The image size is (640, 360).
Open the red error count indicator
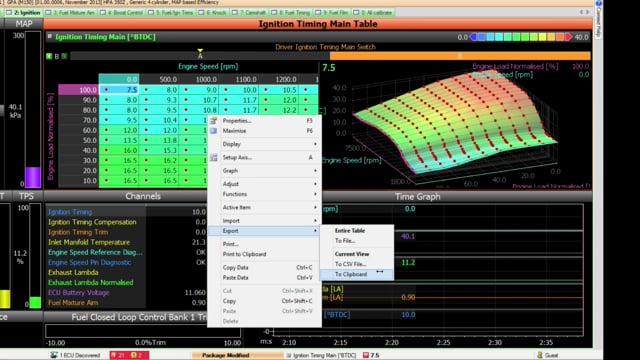[x=118, y=355]
